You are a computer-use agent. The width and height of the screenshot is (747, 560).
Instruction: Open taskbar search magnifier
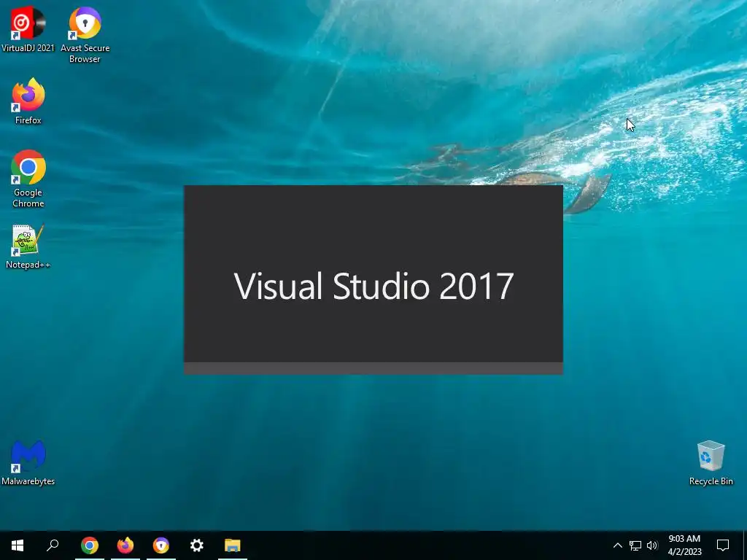tap(53, 545)
